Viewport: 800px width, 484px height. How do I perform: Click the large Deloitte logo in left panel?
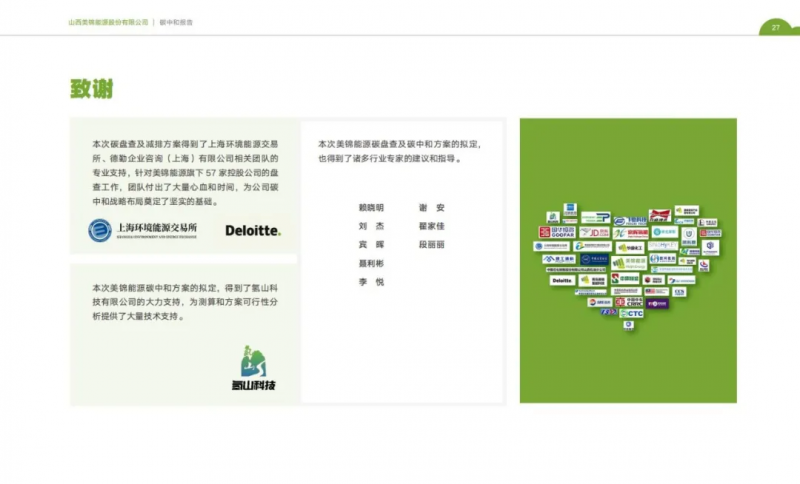click(253, 231)
